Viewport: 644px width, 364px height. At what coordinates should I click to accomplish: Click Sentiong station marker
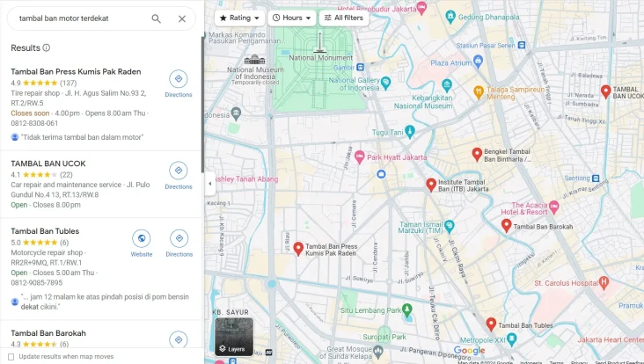(x=596, y=178)
